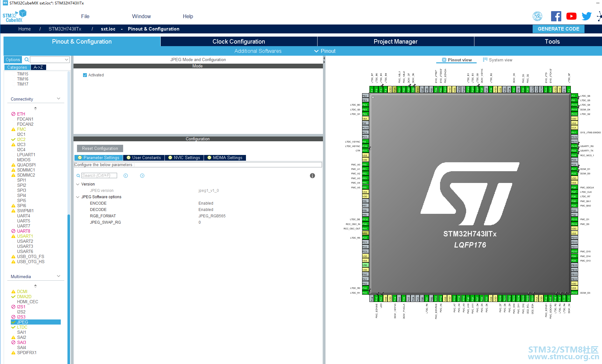The width and height of the screenshot is (602, 364).
Task: Click the parameter search magnifier icon
Action: 78,176
